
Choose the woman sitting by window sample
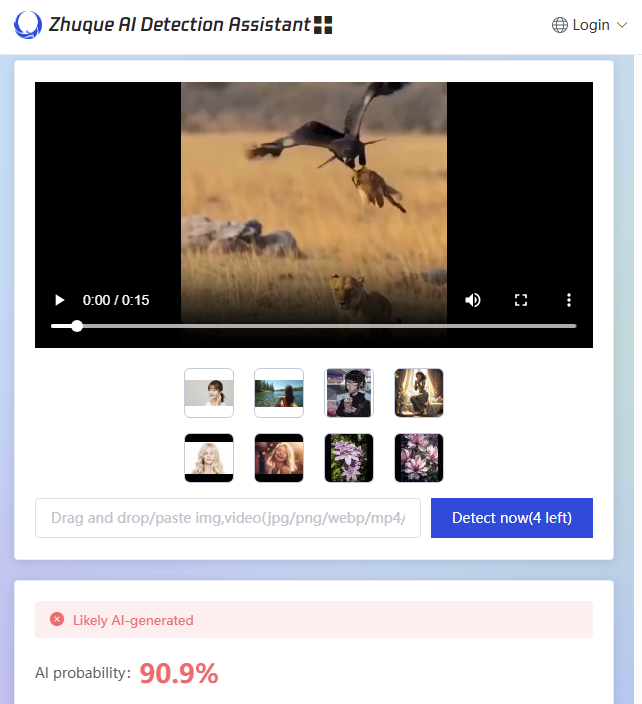click(x=419, y=393)
